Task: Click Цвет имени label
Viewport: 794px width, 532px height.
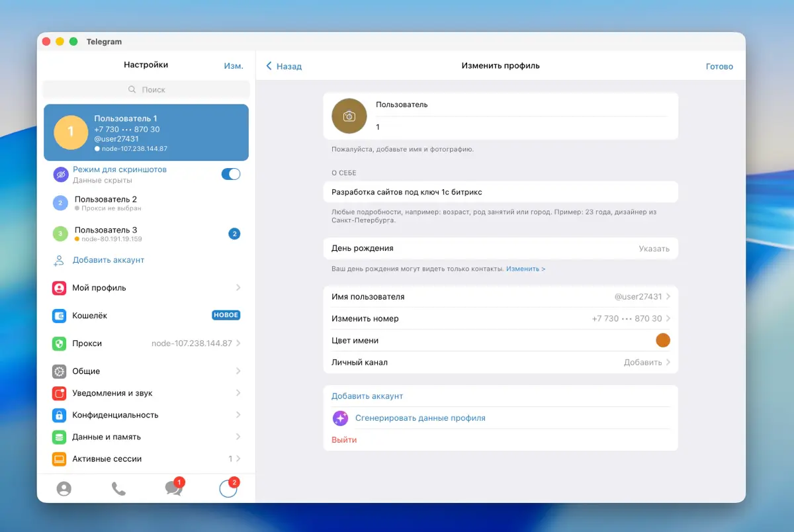Action: click(355, 340)
